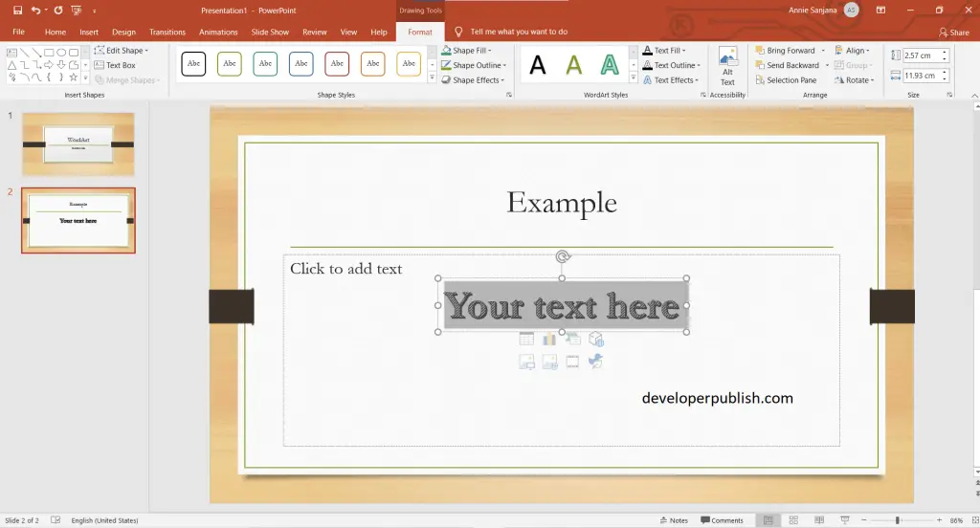The height and width of the screenshot is (528, 980).
Task: Click the Alt Text button
Action: (727, 66)
